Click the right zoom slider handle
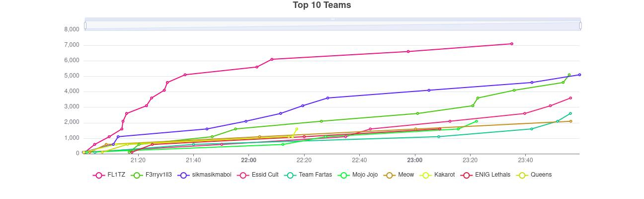 click(580, 25)
